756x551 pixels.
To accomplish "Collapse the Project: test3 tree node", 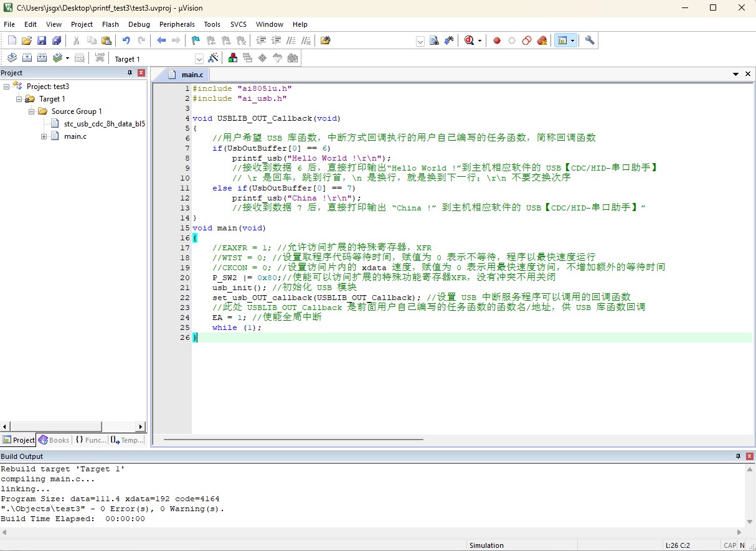I will 7,87.
